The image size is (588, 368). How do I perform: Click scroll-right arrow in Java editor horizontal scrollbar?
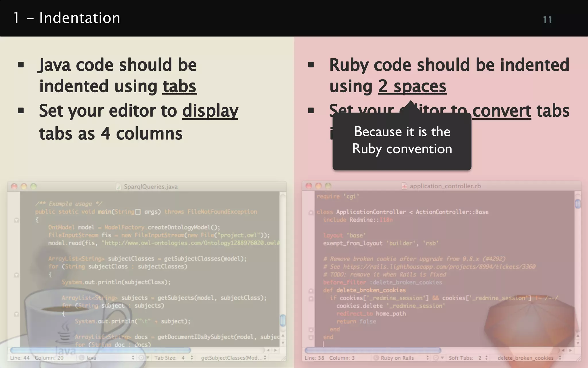coord(276,350)
